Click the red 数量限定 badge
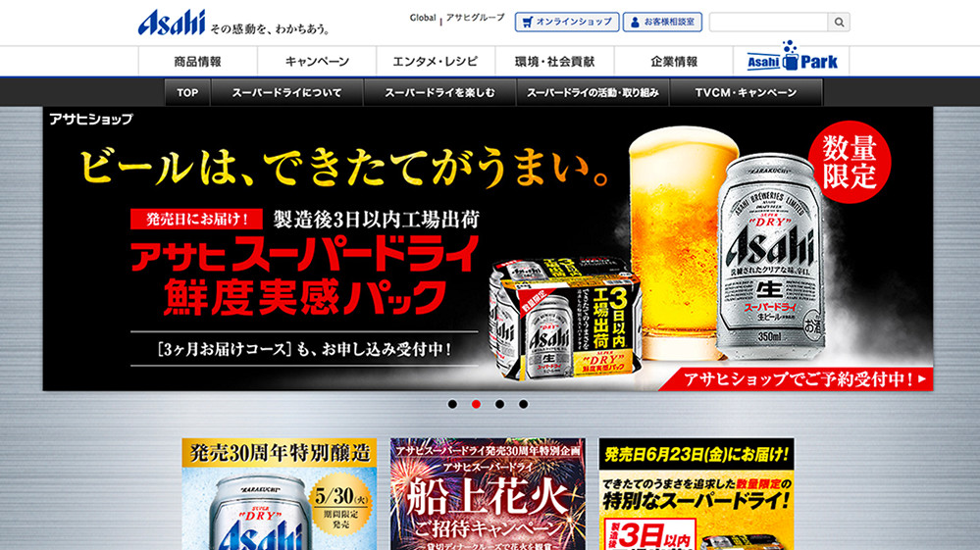The width and height of the screenshot is (980, 550). click(849, 162)
